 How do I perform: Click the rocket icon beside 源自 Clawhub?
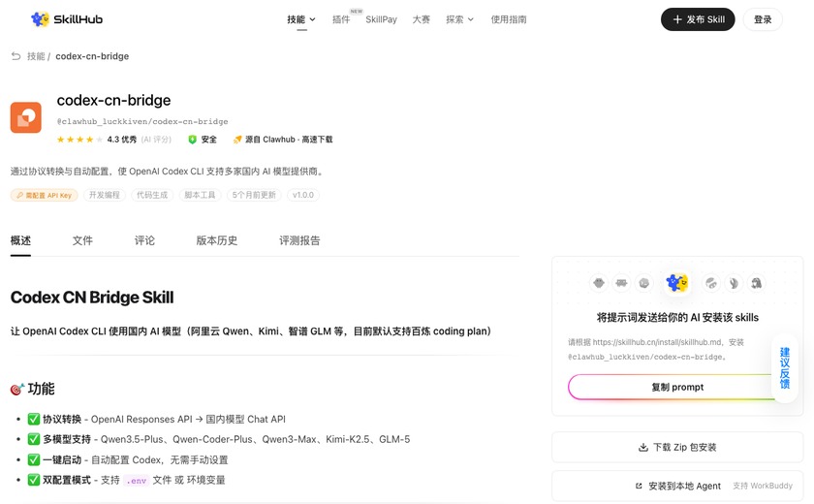pos(237,140)
